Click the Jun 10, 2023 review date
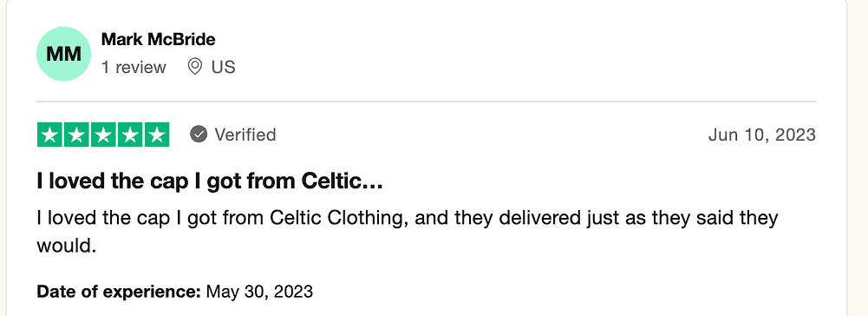The width and height of the screenshot is (868, 316). click(761, 135)
